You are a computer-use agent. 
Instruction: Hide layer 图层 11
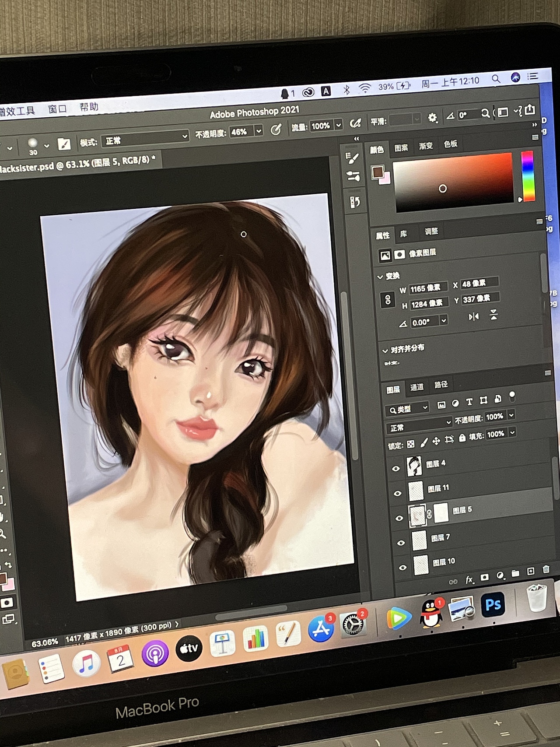click(398, 494)
